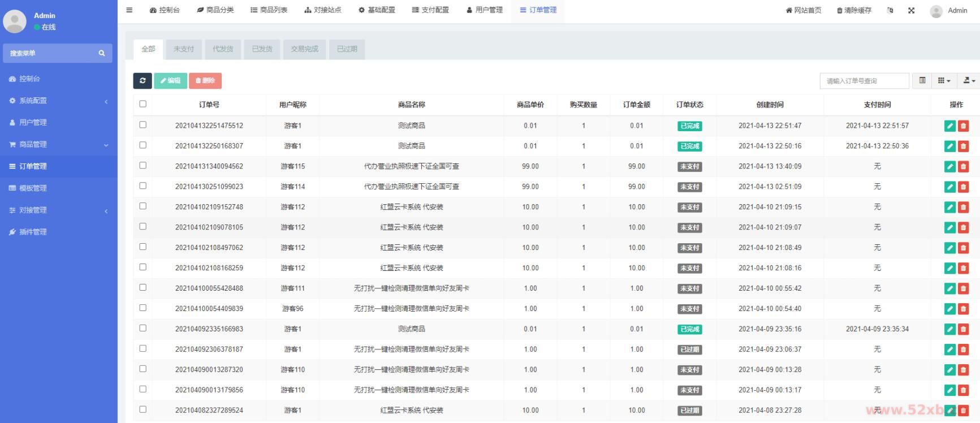980x423 pixels.
Task: Click the red delete icon for order 202104131340094562
Action: (963, 167)
